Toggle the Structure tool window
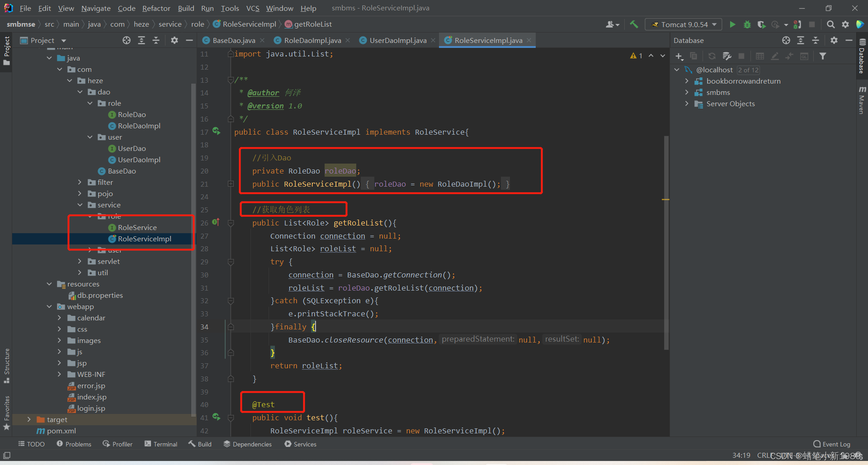This screenshot has width=868, height=465. point(6,365)
